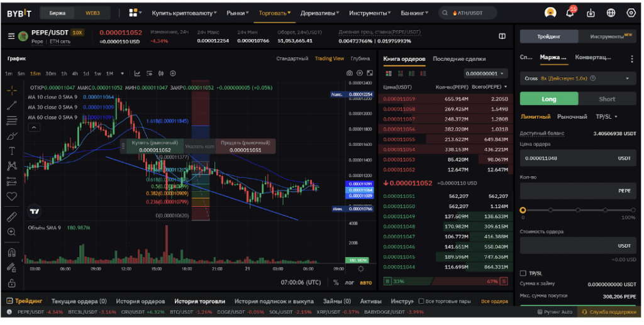Select Short direction

coord(607,99)
